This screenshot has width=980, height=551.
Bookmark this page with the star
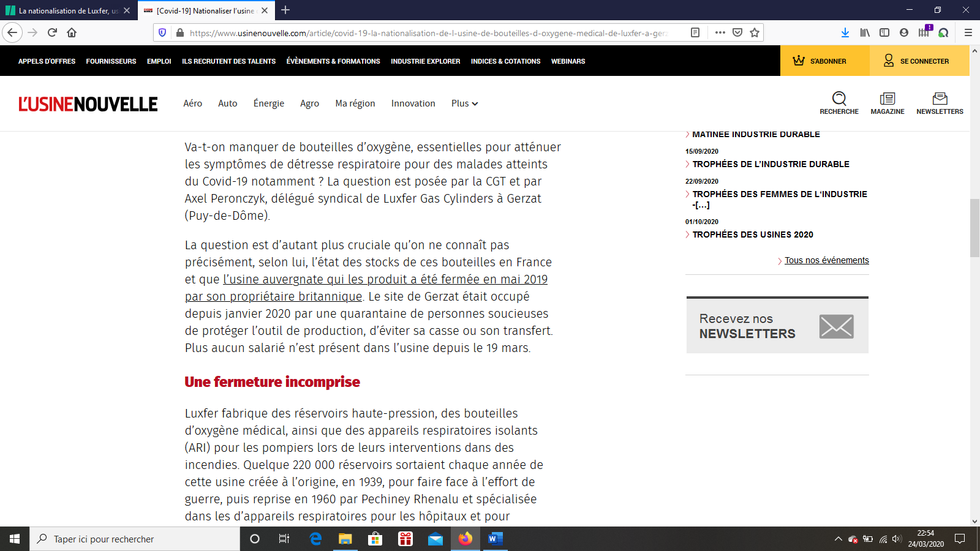[755, 32]
